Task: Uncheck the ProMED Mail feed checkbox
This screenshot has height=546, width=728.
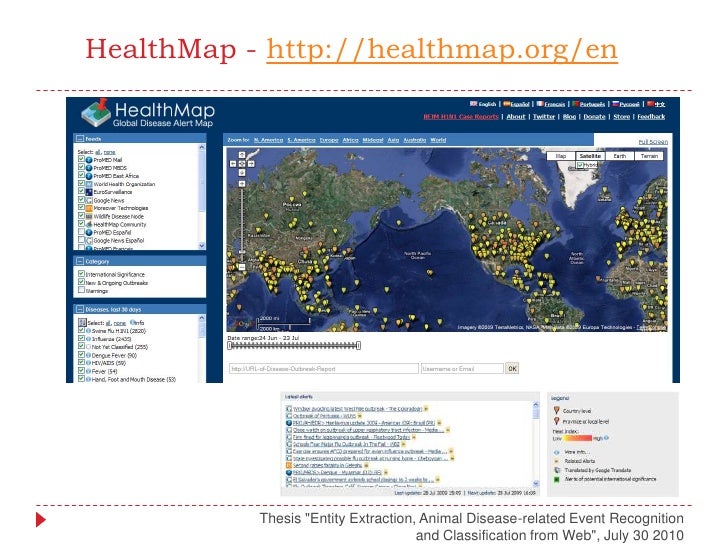Action: pos(81,159)
